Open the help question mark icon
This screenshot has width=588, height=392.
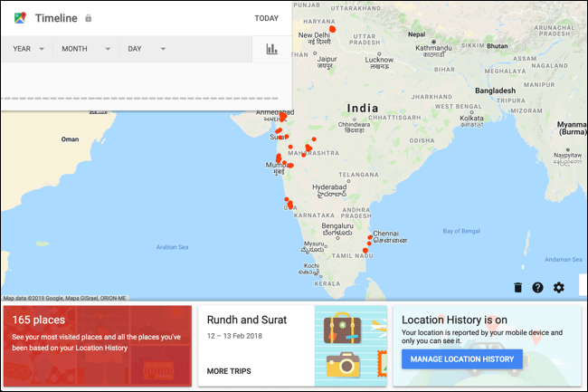(x=538, y=287)
